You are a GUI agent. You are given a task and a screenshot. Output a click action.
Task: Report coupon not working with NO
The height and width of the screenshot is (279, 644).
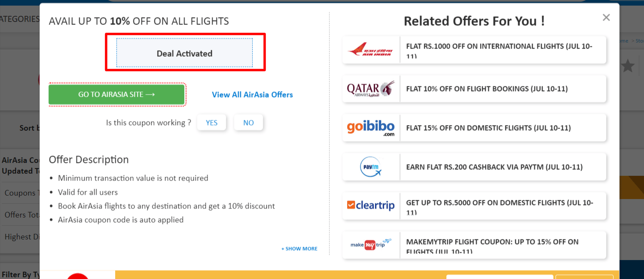click(248, 123)
